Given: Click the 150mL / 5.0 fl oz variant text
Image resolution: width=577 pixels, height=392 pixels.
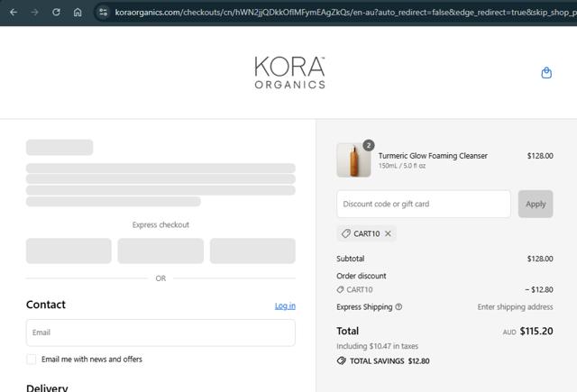Looking at the screenshot, I should point(402,166).
